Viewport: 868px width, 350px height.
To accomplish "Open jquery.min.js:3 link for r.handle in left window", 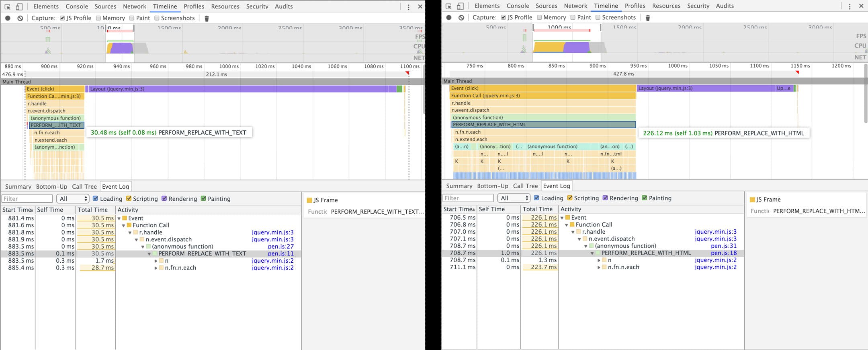I will pos(272,233).
